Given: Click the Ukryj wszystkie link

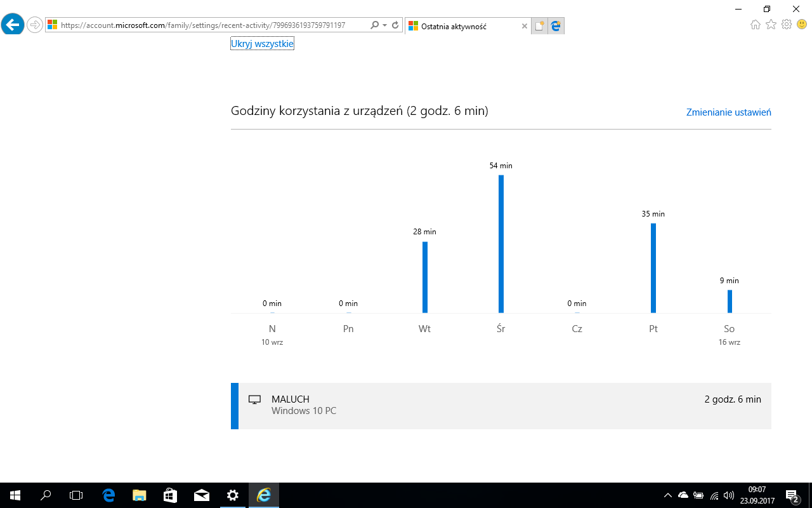Looking at the screenshot, I should (x=262, y=44).
